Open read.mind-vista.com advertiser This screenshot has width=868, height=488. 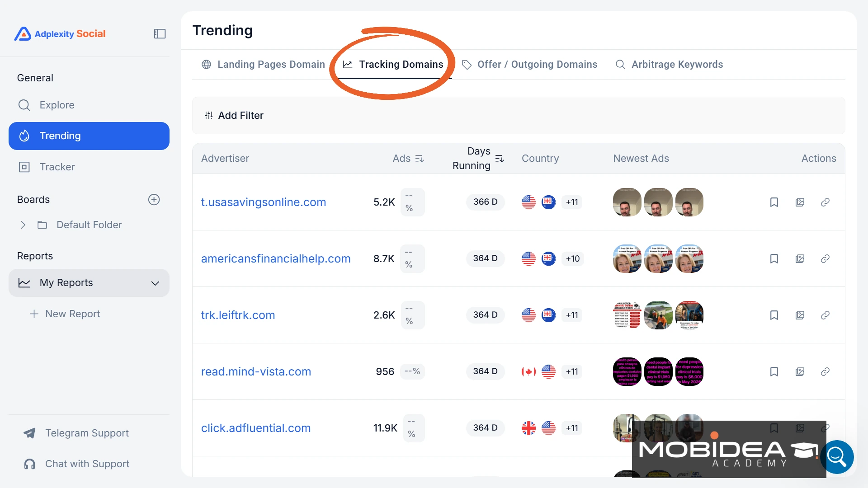(256, 371)
